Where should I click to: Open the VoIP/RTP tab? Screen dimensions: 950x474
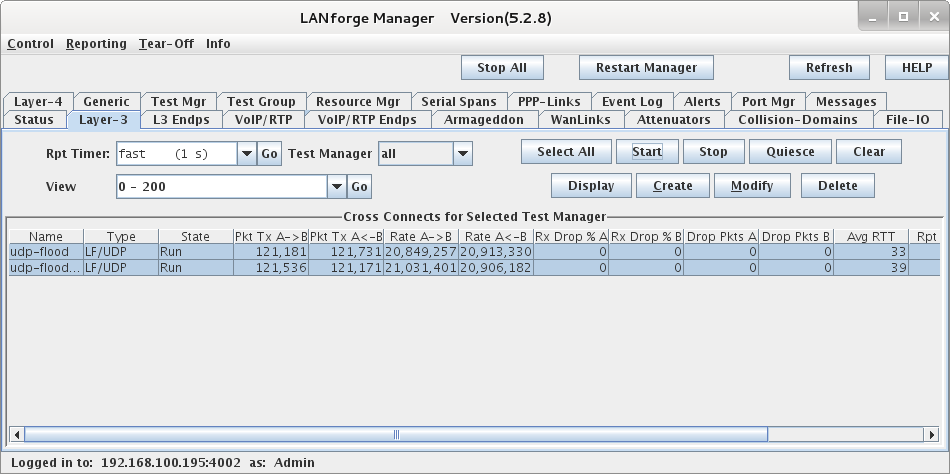coord(263,119)
